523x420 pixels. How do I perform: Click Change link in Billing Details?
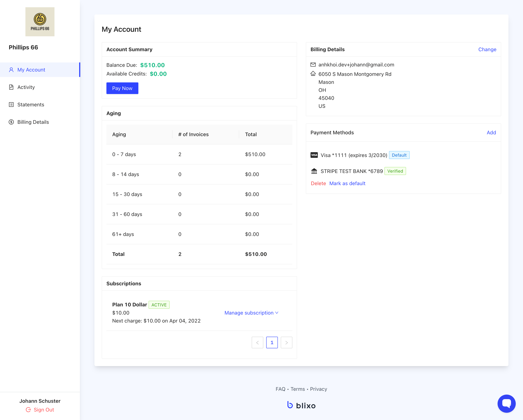click(x=487, y=50)
